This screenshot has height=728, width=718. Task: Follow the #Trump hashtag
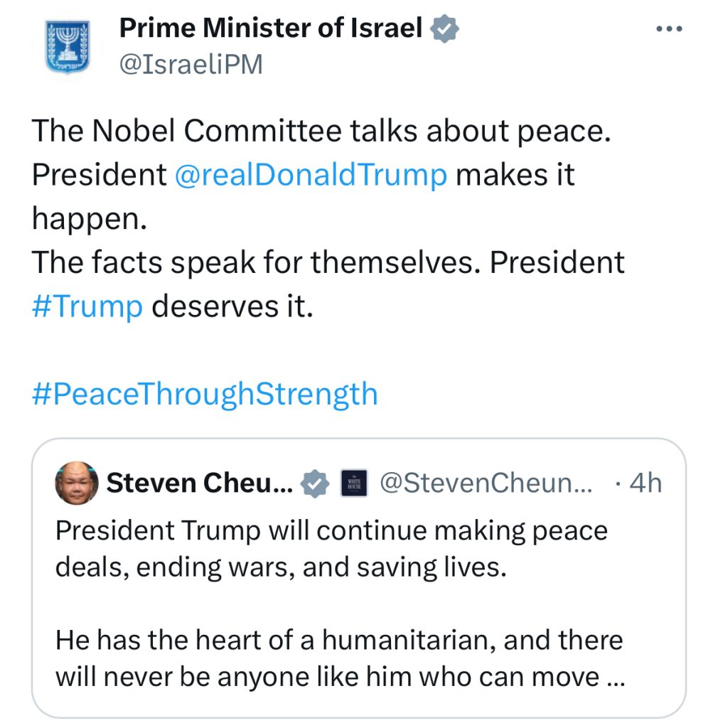tap(87, 306)
